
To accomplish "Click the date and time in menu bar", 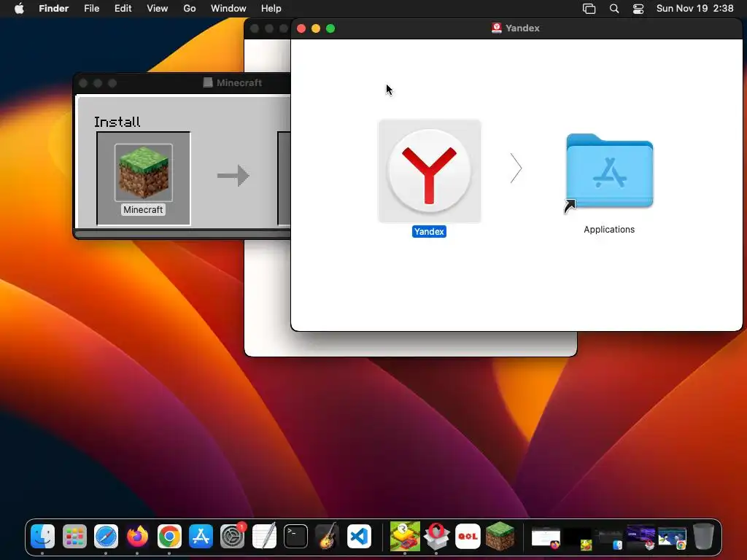I will click(694, 9).
